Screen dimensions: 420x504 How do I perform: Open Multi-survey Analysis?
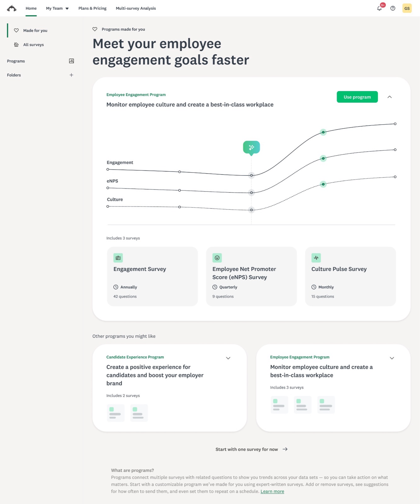coord(136,8)
